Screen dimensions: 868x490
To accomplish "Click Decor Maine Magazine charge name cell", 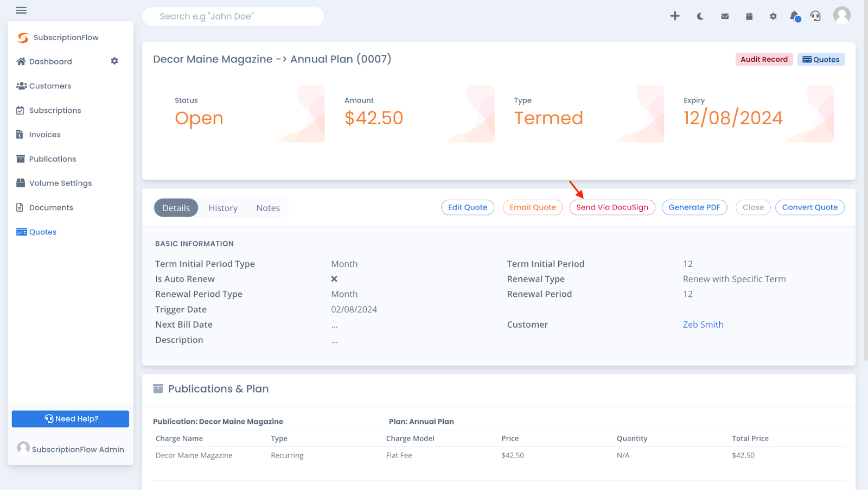I will 194,455.
